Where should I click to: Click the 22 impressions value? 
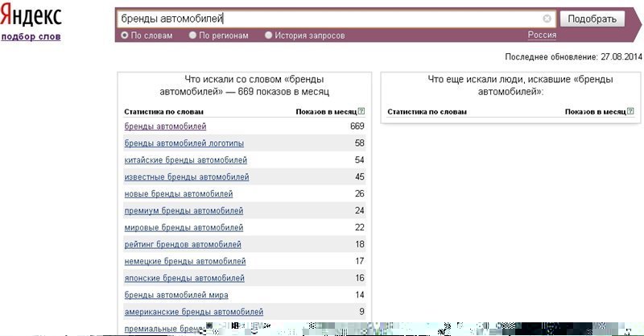[x=360, y=227]
